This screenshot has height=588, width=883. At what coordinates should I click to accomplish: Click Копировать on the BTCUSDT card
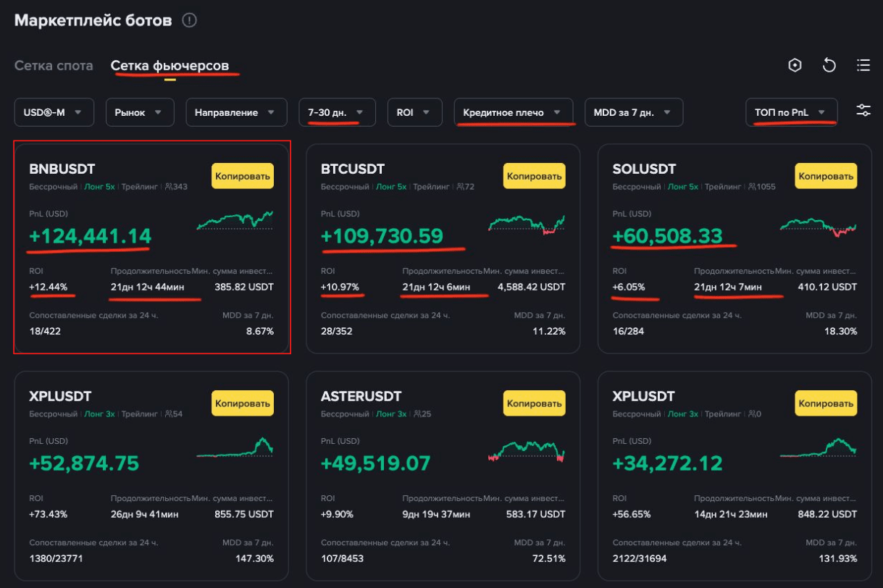(534, 176)
